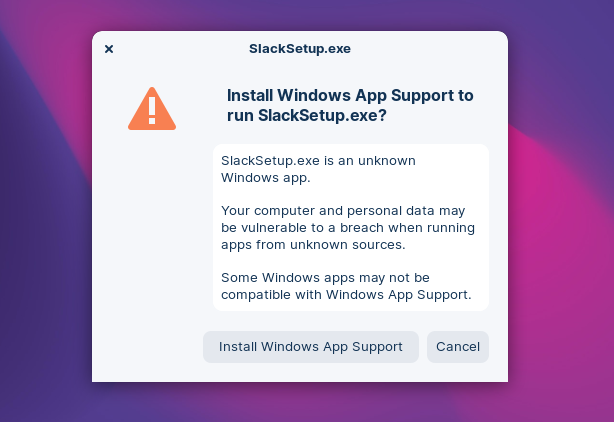Click the word "Cancel" label
This screenshot has height=422, width=614.
[458, 347]
